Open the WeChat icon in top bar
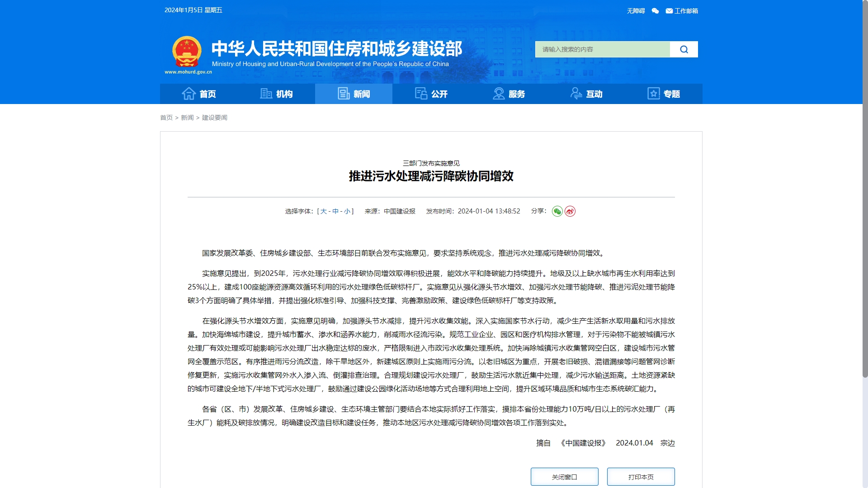The width and height of the screenshot is (868, 488). (x=655, y=11)
